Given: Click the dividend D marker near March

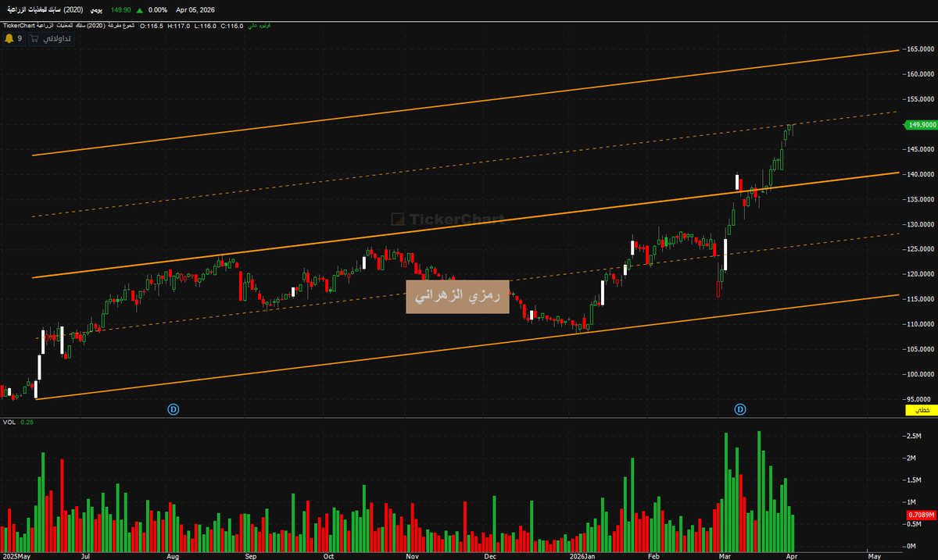Looking at the screenshot, I should pos(739,409).
